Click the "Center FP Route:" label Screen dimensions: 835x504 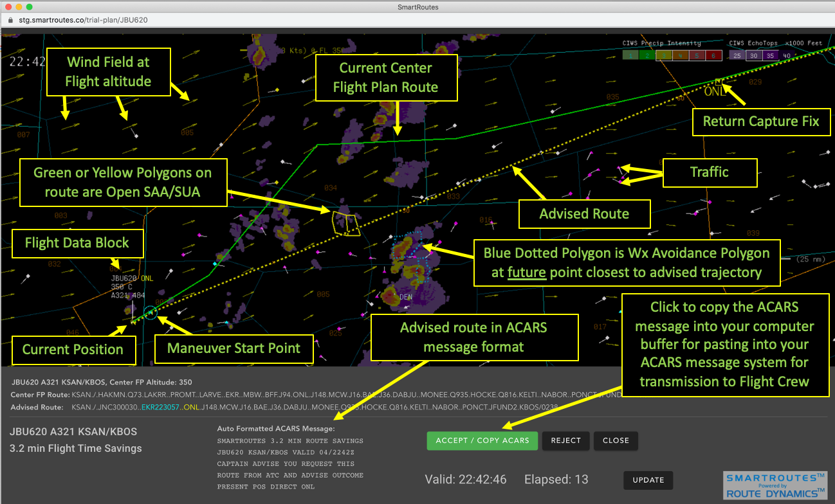point(40,395)
